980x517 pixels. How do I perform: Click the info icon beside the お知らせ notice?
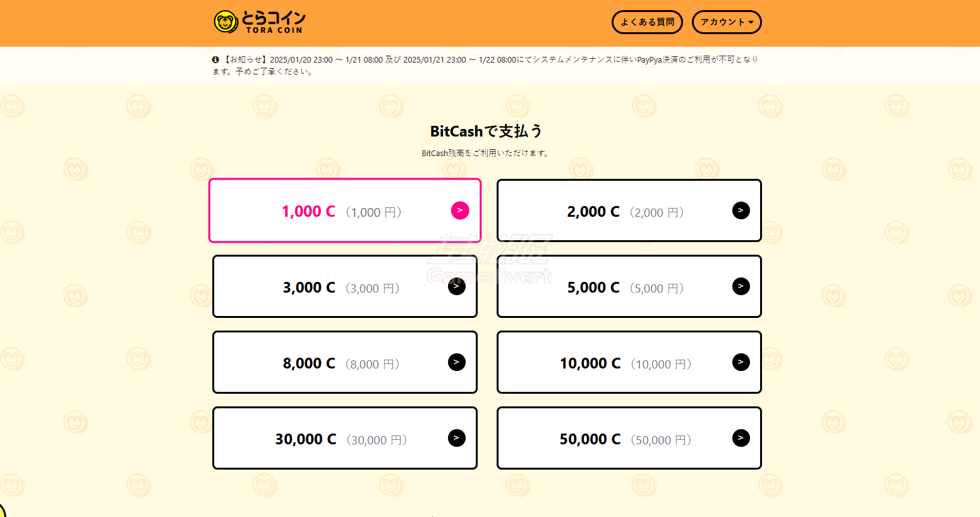[215, 59]
